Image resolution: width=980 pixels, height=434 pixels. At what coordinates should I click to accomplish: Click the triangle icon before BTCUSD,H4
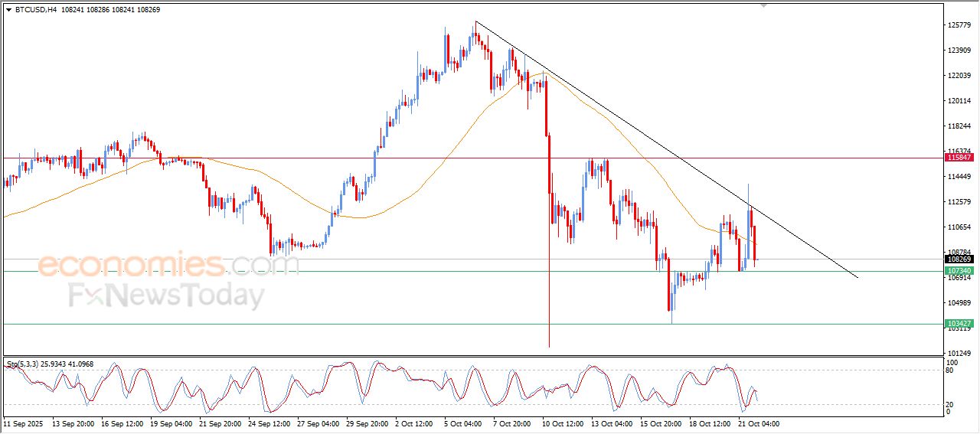pyautogui.click(x=8, y=9)
